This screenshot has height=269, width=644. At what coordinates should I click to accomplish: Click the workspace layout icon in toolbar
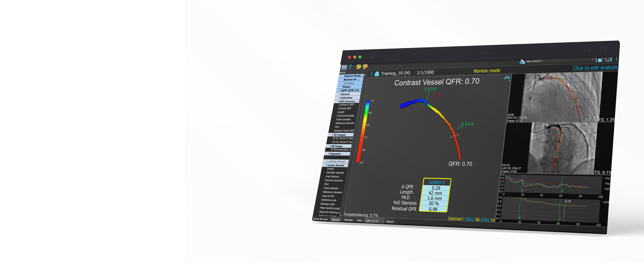(x=344, y=67)
